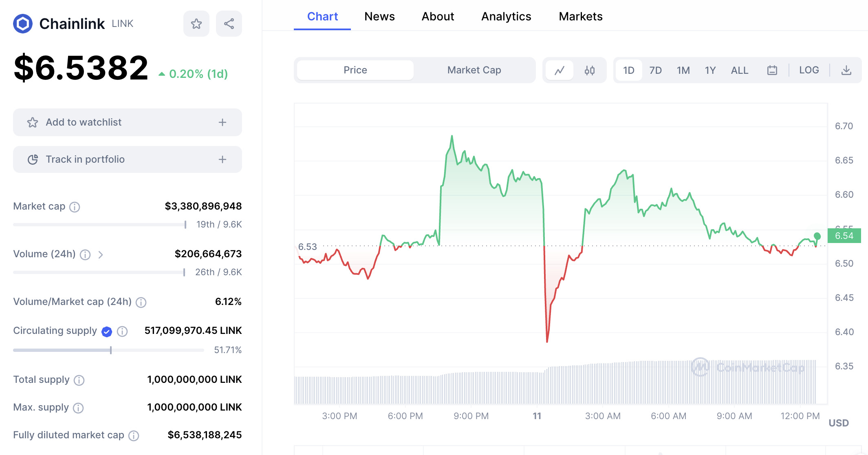Click the star icon to favorite Chainlink
Image resolution: width=868 pixels, height=455 pixels.
tap(196, 23)
